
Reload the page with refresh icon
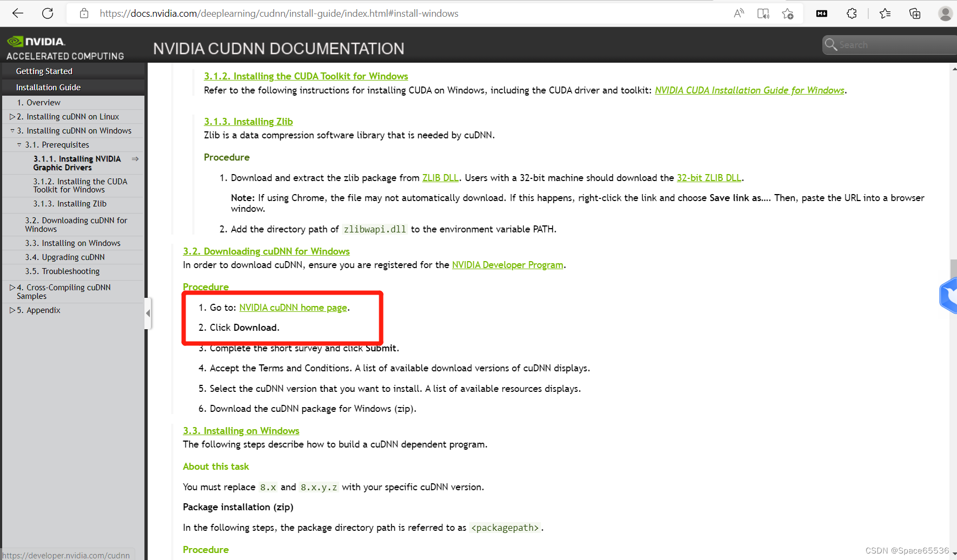point(48,14)
